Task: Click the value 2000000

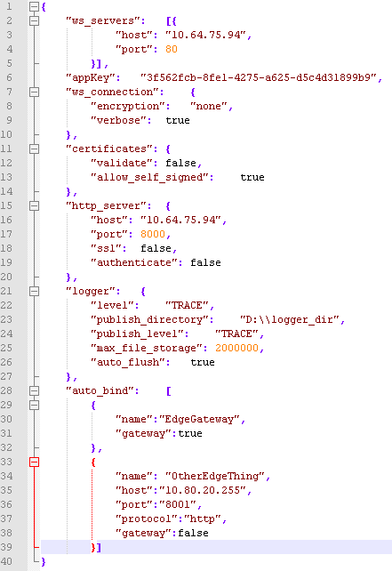Action: (237, 348)
